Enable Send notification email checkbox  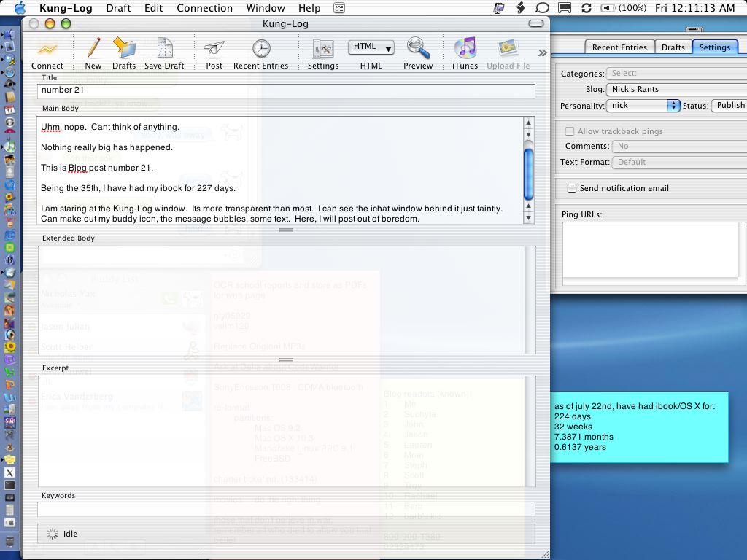572,189
